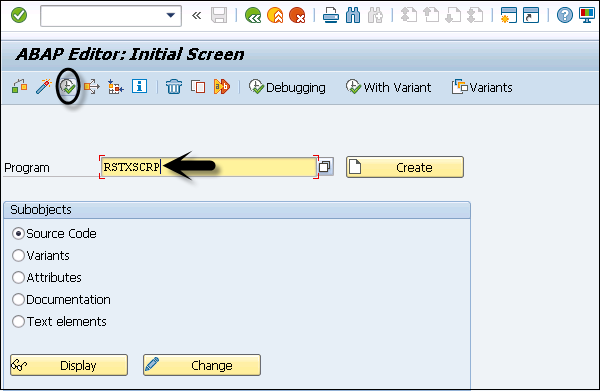600x391 pixels.
Task: Click the Copy program icon
Action: (198, 87)
